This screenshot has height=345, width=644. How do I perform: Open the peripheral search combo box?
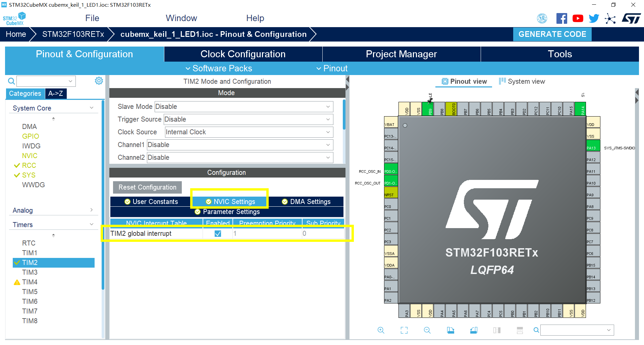(46, 81)
